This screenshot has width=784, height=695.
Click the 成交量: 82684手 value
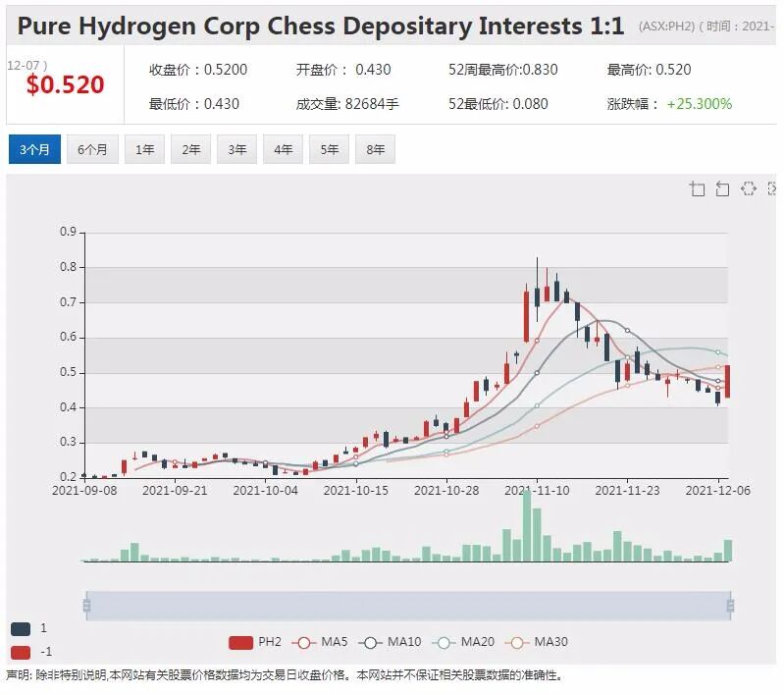[x=347, y=104]
